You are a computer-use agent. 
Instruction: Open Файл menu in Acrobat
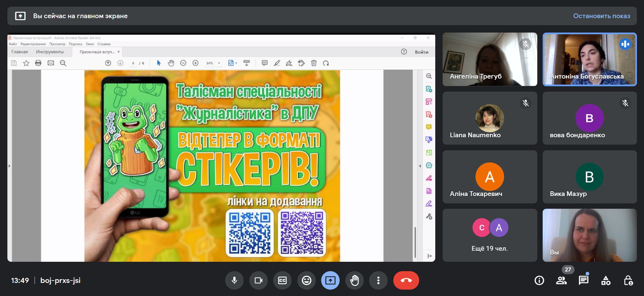coord(13,44)
